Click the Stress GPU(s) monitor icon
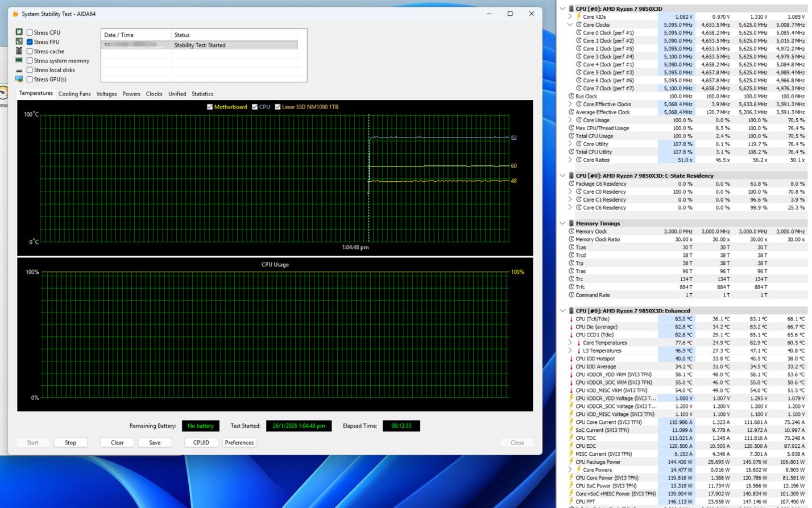The height and width of the screenshot is (508, 812). (x=19, y=79)
